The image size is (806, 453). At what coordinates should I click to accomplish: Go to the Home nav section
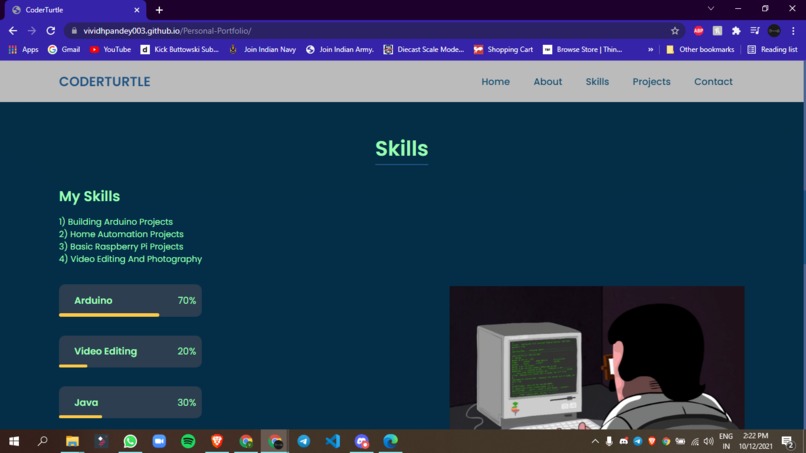click(x=496, y=82)
